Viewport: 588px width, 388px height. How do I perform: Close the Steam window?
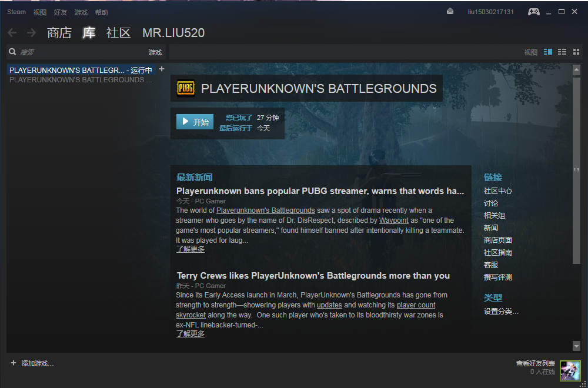(x=574, y=12)
